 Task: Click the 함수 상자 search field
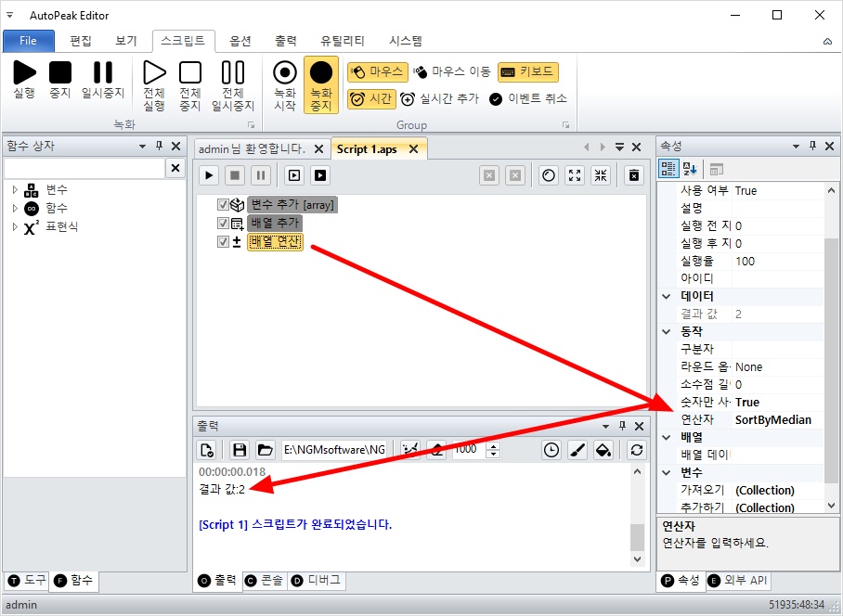point(84,168)
